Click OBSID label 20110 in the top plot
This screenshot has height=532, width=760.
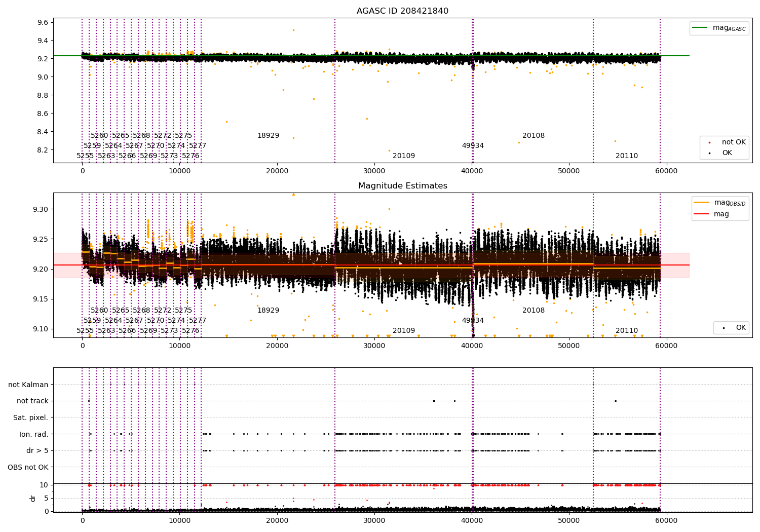point(627,156)
